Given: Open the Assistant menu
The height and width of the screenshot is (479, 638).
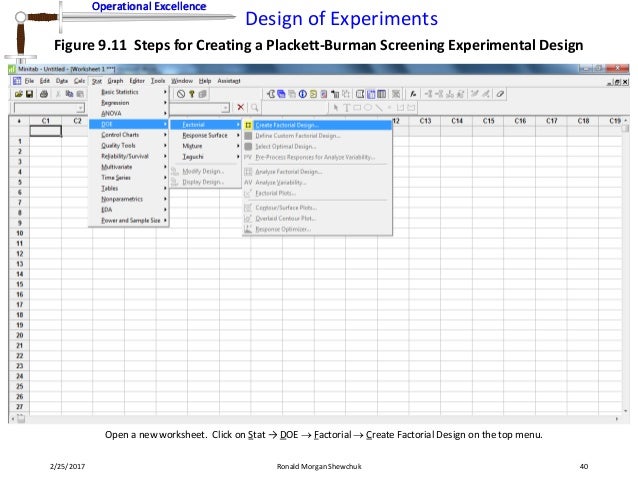Looking at the screenshot, I should (229, 80).
